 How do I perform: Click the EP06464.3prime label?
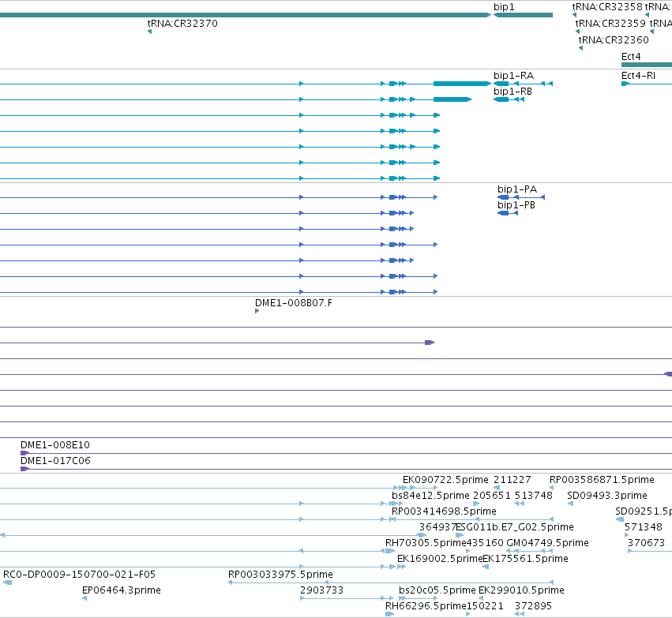(122, 590)
